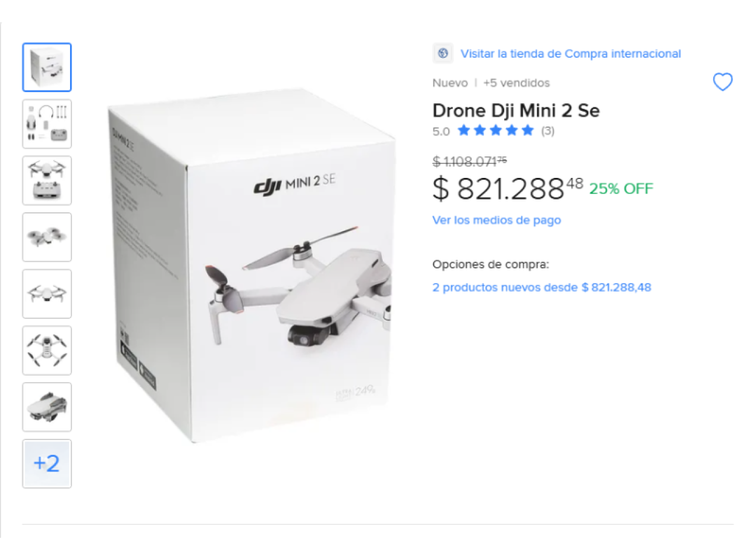
Task: Open the (3) reviews count
Action: point(547,131)
